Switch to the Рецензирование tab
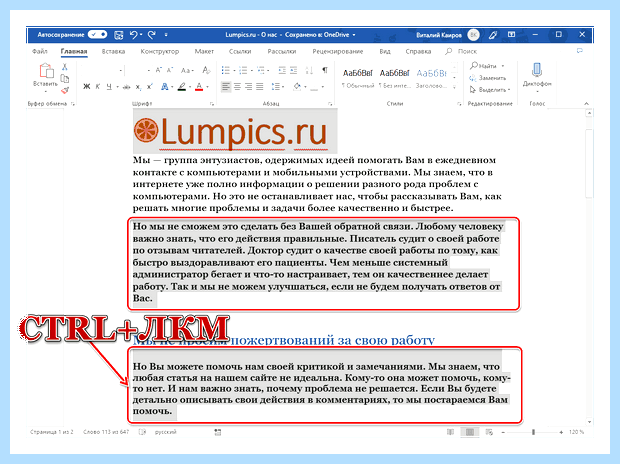This screenshot has height=464, width=620. (x=338, y=51)
